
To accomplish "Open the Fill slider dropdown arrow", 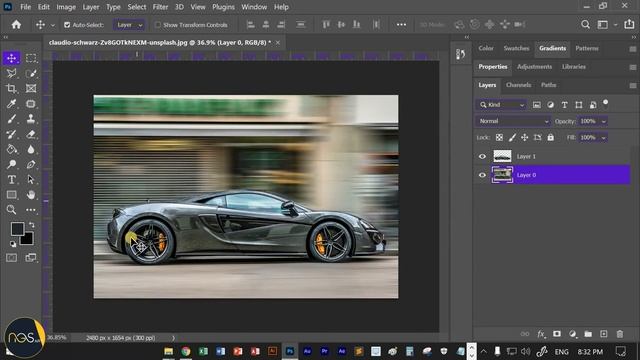I will click(x=603, y=138).
